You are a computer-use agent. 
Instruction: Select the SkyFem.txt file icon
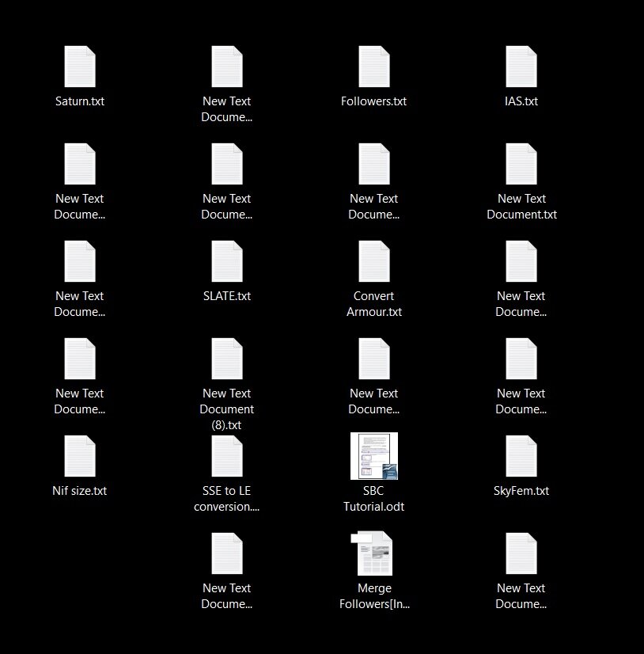[x=521, y=456]
